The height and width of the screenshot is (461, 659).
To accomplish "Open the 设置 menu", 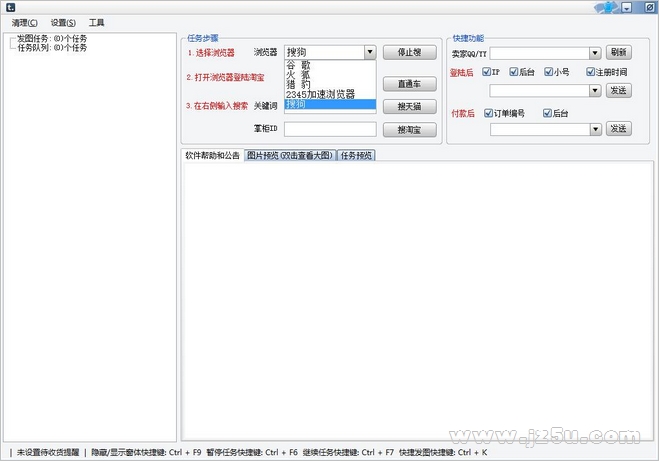I will pos(63,22).
